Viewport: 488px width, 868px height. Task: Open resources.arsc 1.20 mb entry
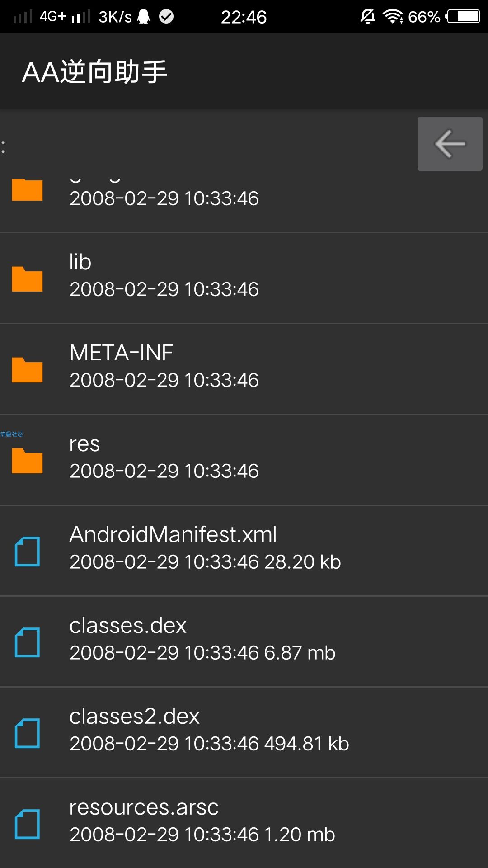pos(244,823)
